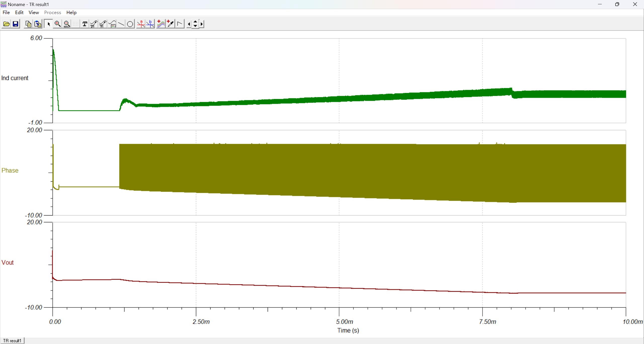Image resolution: width=644 pixels, height=344 pixels.
Task: Select the Ind current curve label
Action: [x=15, y=78]
